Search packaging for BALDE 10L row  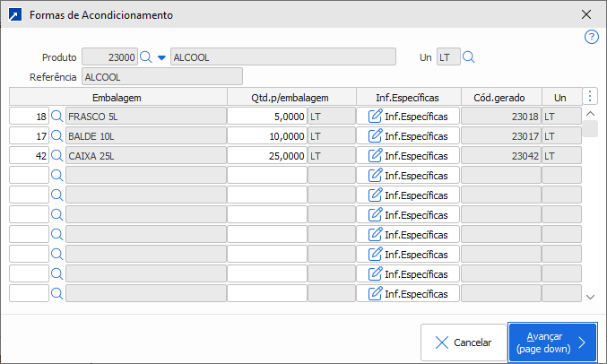tap(56, 135)
